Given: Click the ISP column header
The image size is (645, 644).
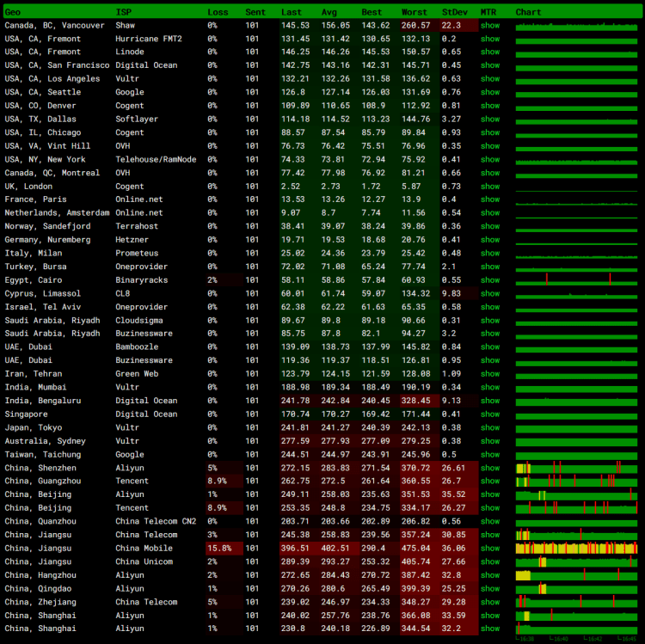Looking at the screenshot, I should coord(123,12).
